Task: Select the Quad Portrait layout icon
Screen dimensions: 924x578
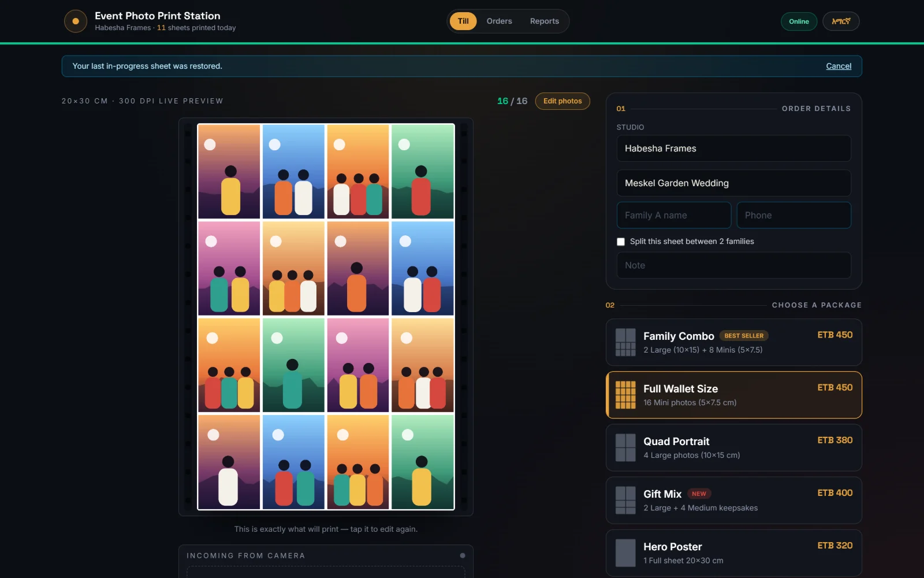Action: tap(625, 447)
